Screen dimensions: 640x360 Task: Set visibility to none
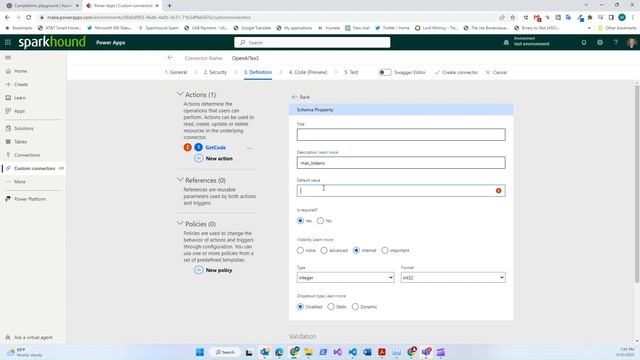(300, 251)
